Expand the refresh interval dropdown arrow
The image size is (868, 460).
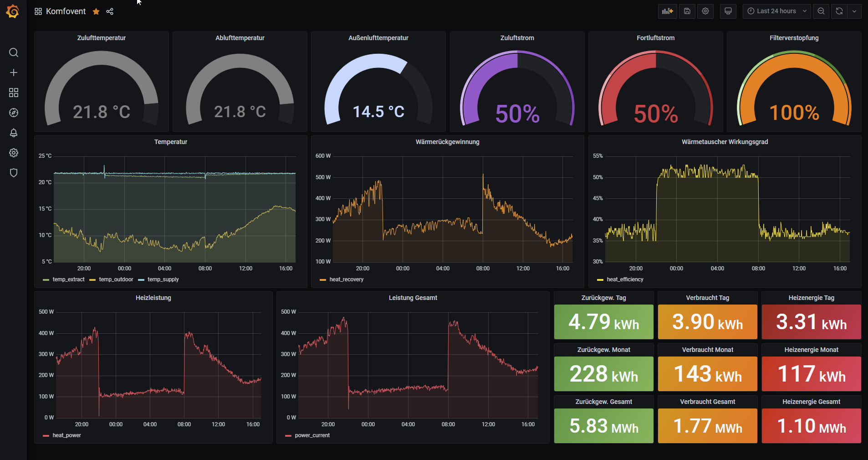(854, 11)
